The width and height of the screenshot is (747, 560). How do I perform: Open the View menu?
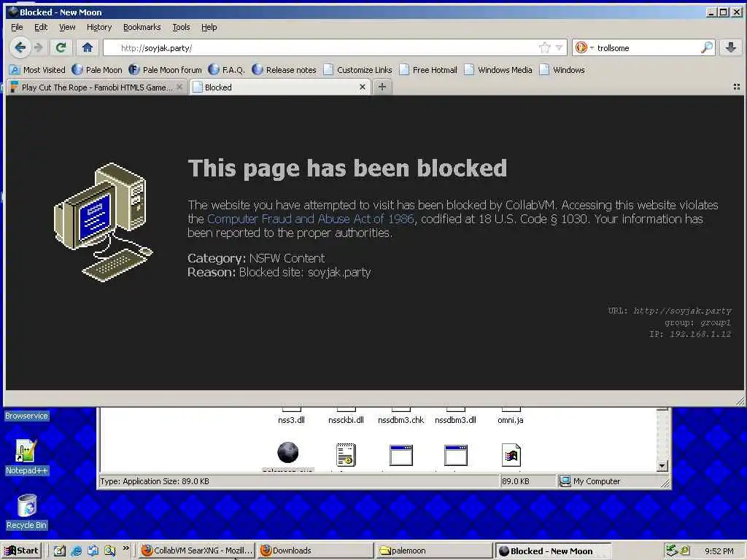click(67, 27)
